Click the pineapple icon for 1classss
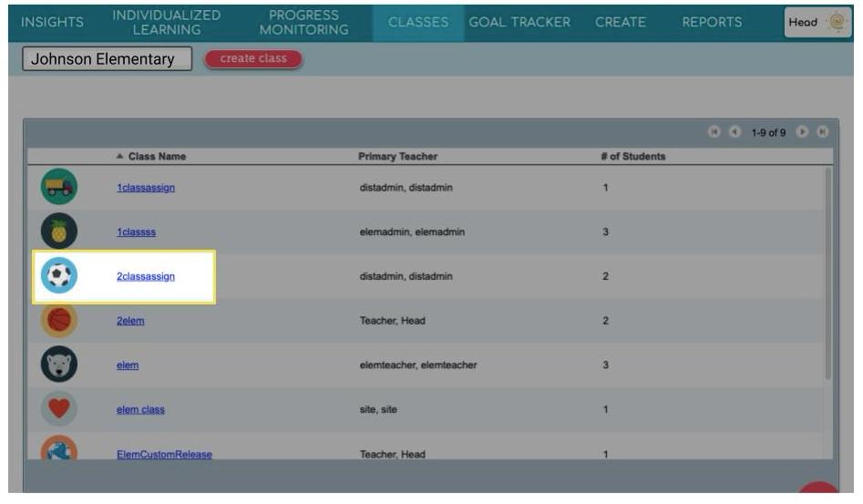The width and height of the screenshot is (863, 504). click(x=59, y=231)
